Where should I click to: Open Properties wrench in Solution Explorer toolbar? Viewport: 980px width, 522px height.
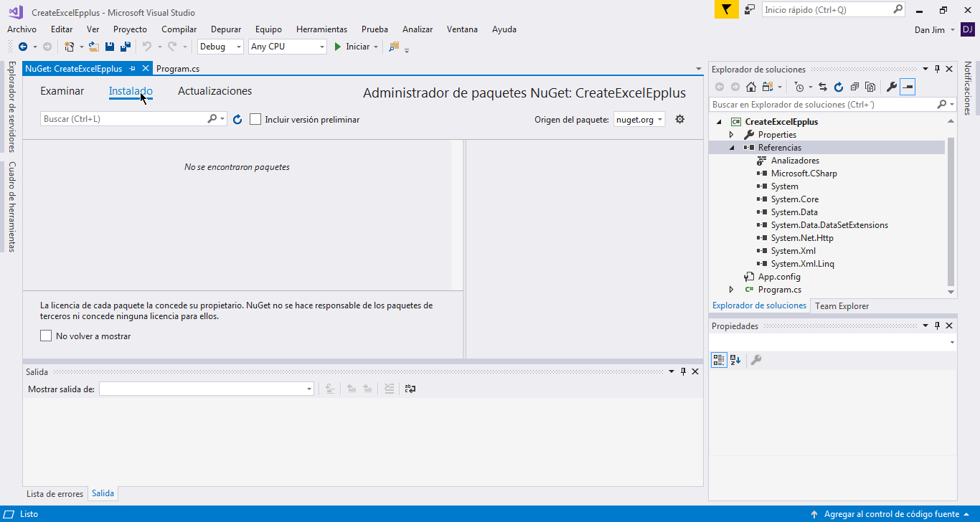[x=891, y=87]
